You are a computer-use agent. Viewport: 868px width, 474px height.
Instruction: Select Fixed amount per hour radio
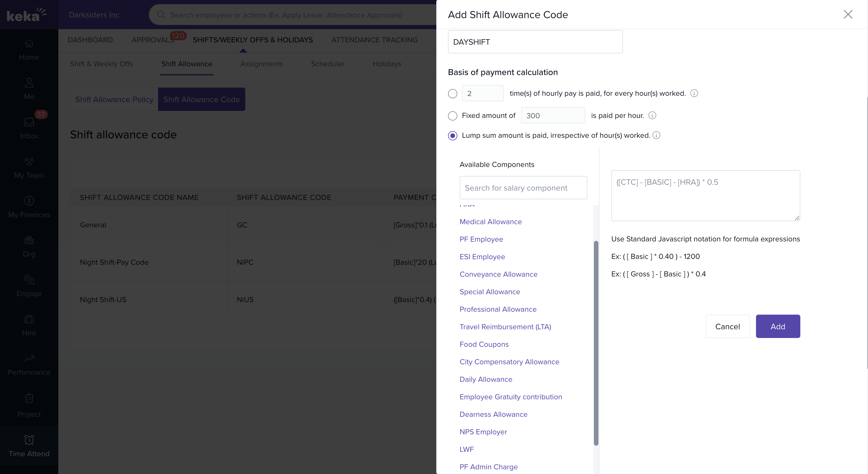point(453,116)
